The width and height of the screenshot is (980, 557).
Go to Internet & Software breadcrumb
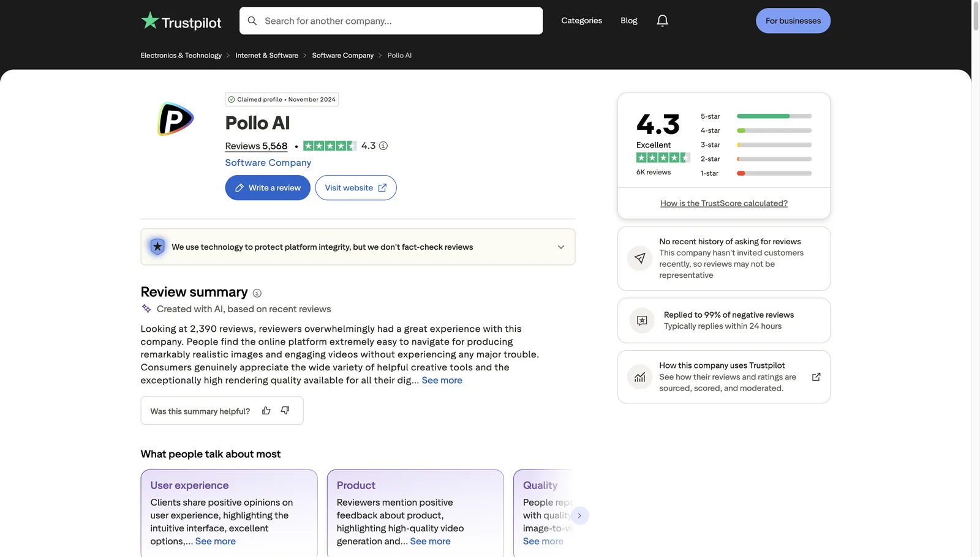pyautogui.click(x=267, y=56)
